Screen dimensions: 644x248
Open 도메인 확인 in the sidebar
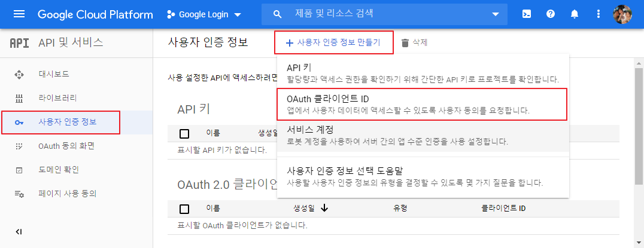(x=77, y=170)
